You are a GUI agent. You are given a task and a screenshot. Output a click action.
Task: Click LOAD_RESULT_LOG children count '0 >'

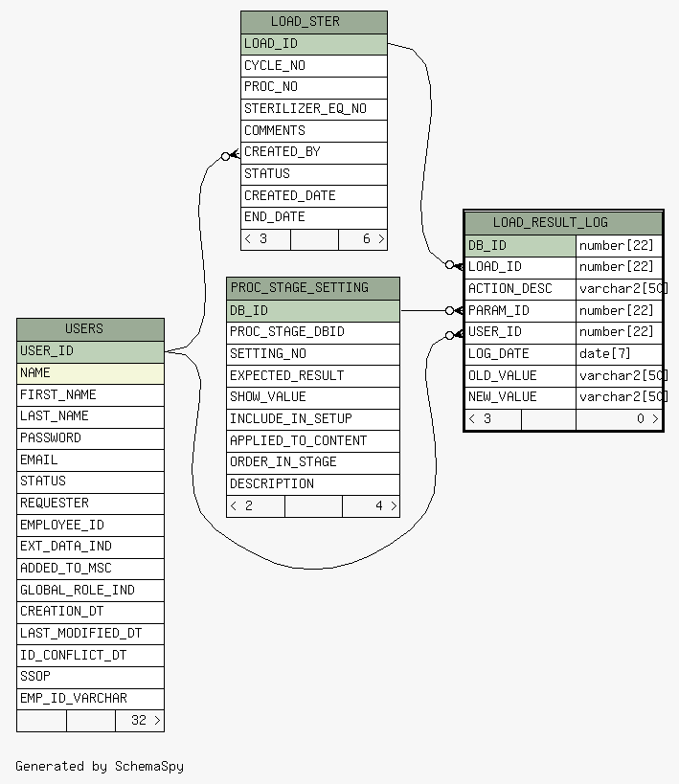[x=619, y=419]
